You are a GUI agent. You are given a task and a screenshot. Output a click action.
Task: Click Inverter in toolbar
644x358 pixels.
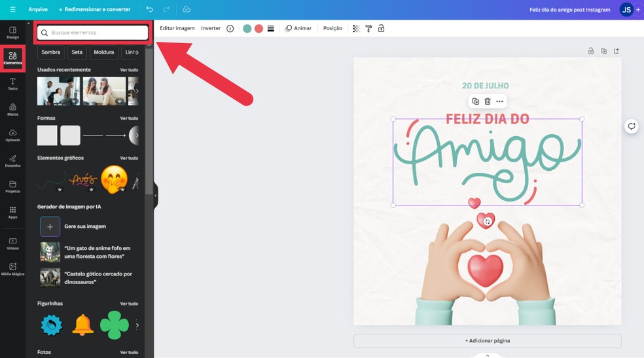pos(211,28)
